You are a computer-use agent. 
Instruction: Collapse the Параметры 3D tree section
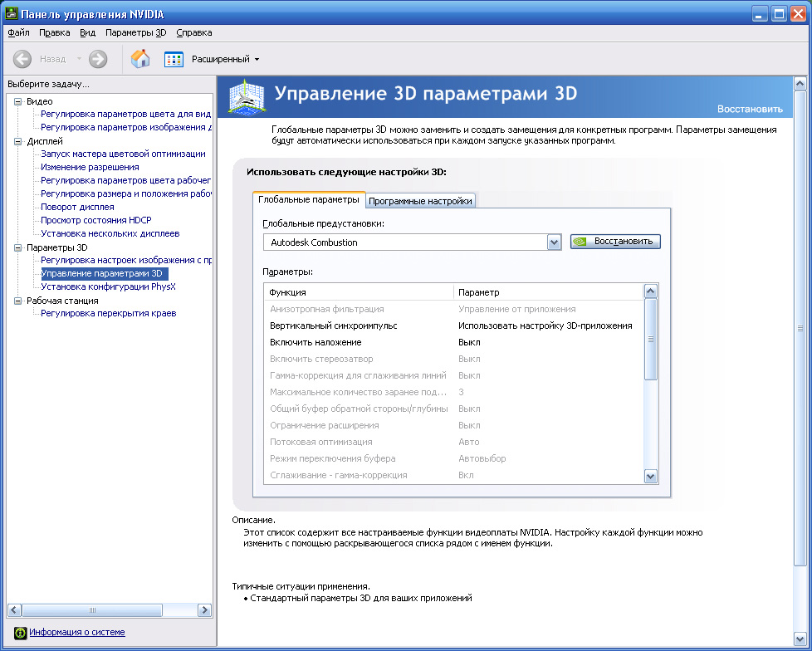(18, 247)
